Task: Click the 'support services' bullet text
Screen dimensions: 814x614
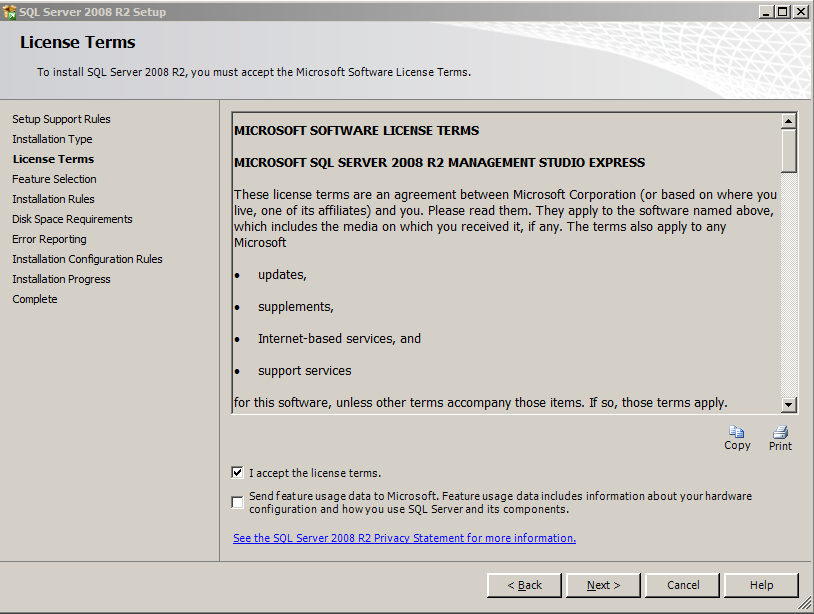Action: click(x=304, y=371)
